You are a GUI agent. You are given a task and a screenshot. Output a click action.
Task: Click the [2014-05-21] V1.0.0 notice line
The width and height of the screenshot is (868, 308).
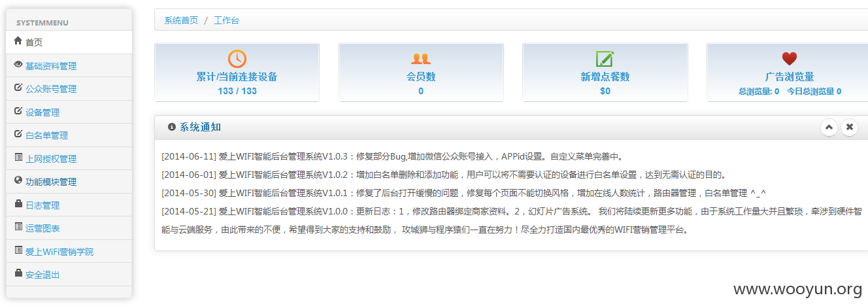[512, 220]
